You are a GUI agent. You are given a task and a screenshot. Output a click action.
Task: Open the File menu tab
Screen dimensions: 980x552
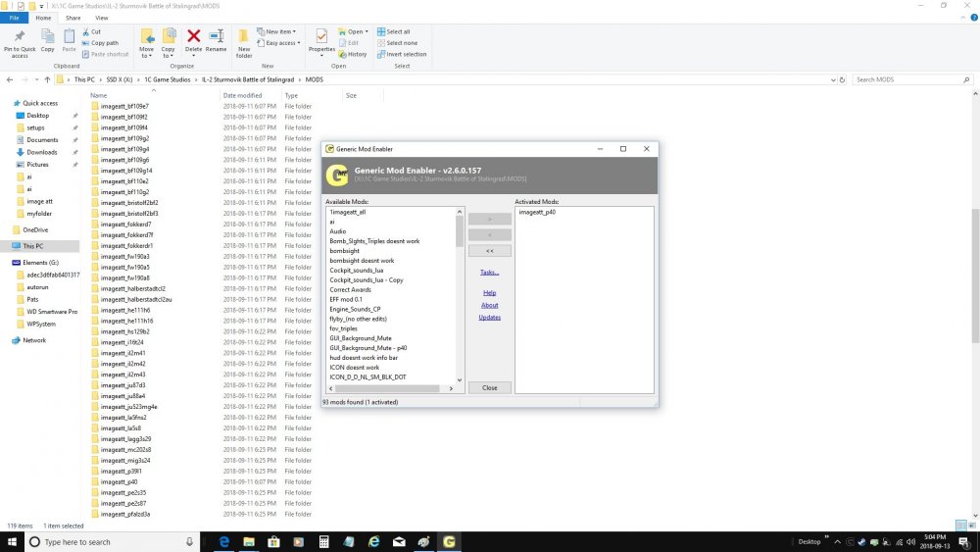[15, 18]
